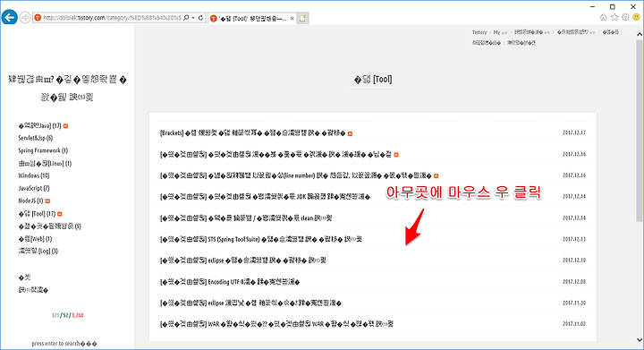Open the eclipse post dated 2017.12.10
Viewport: 644px width, 350px height.
242,260
